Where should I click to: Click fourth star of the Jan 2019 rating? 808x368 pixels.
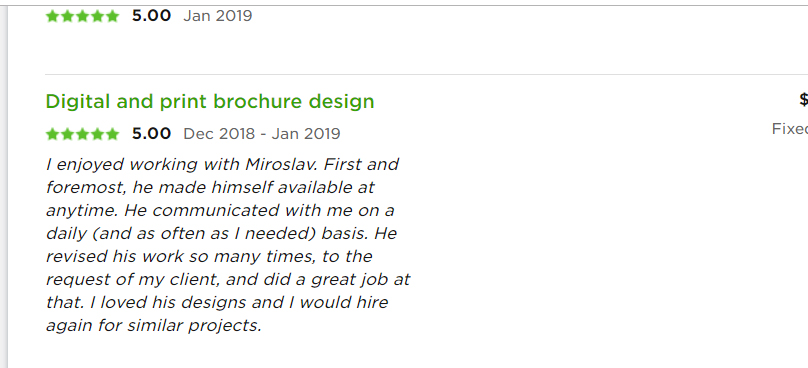pyautogui.click(x=97, y=16)
